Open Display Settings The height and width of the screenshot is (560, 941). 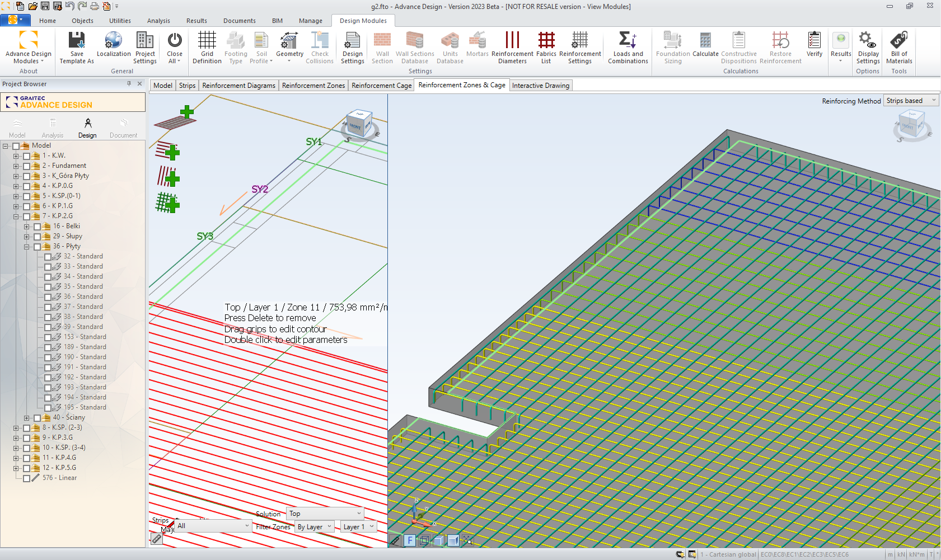(868, 48)
